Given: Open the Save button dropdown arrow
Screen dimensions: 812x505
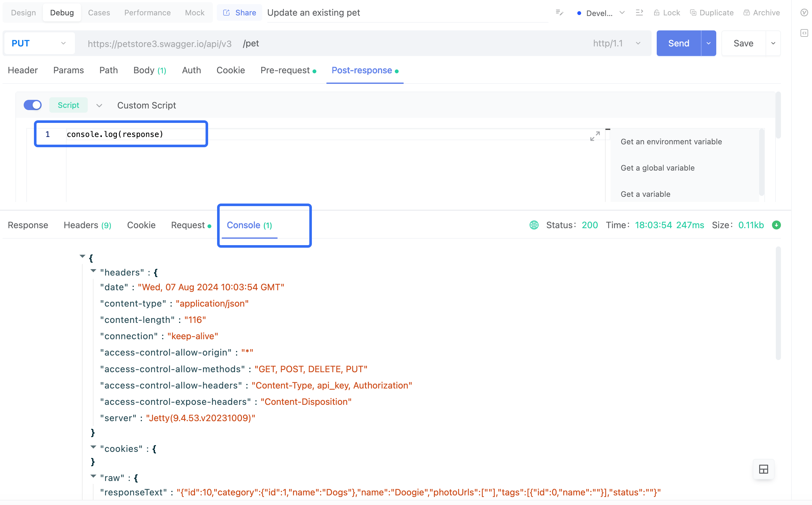Looking at the screenshot, I should pyautogui.click(x=773, y=44).
